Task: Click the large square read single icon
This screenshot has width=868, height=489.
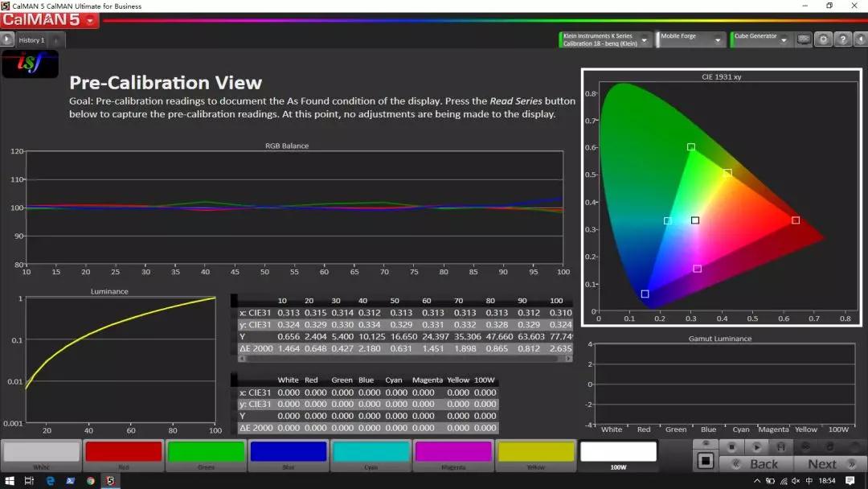Action: 705,461
